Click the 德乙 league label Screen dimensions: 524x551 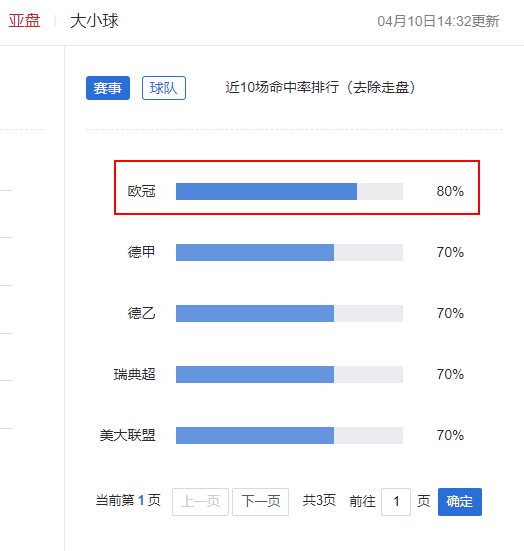(x=141, y=313)
